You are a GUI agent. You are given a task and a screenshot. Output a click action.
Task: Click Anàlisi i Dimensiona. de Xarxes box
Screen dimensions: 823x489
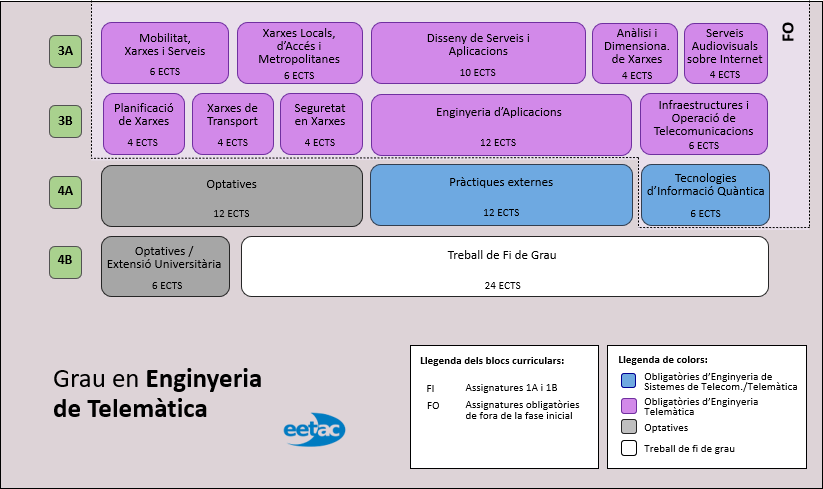pos(636,53)
